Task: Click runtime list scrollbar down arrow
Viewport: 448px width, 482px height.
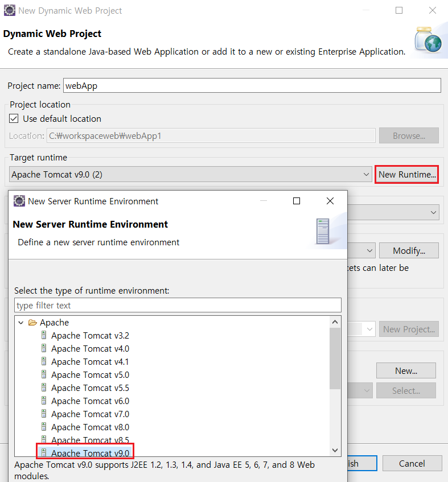Action: [x=335, y=450]
